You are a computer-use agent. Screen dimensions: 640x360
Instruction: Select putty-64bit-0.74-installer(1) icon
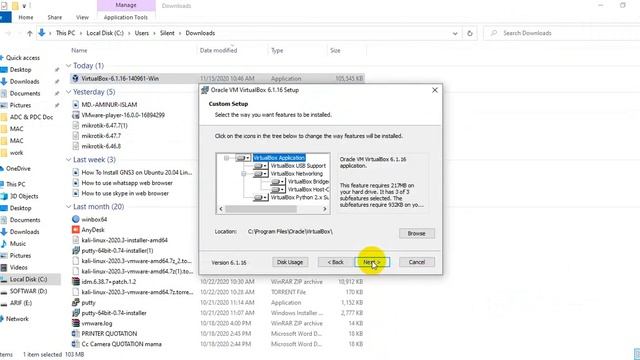pos(76,251)
